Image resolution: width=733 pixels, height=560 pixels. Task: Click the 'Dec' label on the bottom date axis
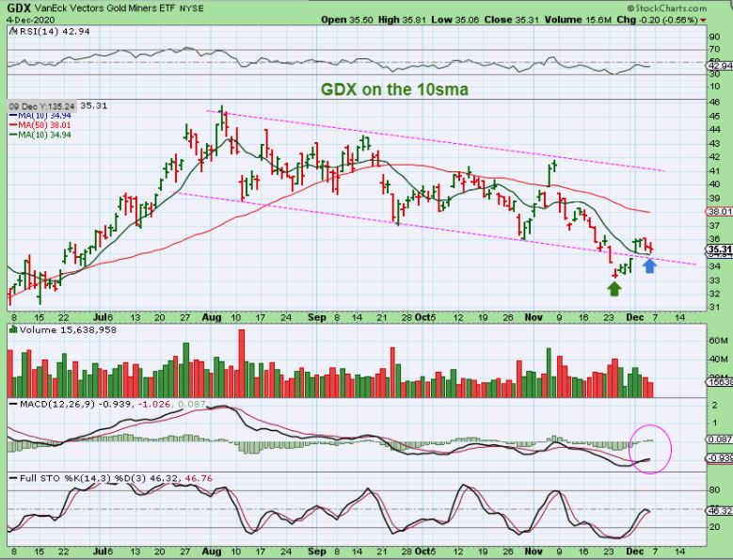pyautogui.click(x=634, y=552)
